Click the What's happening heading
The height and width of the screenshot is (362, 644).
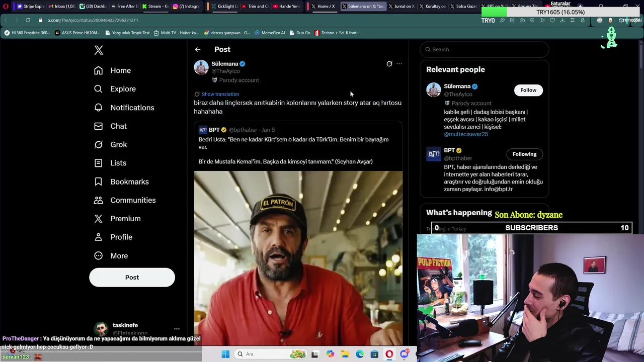tap(459, 213)
